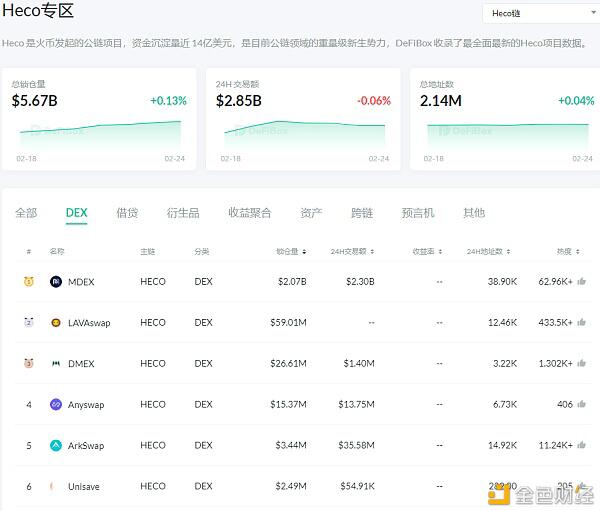Click LAVAswap popularity value 433.5K+

pos(556,323)
